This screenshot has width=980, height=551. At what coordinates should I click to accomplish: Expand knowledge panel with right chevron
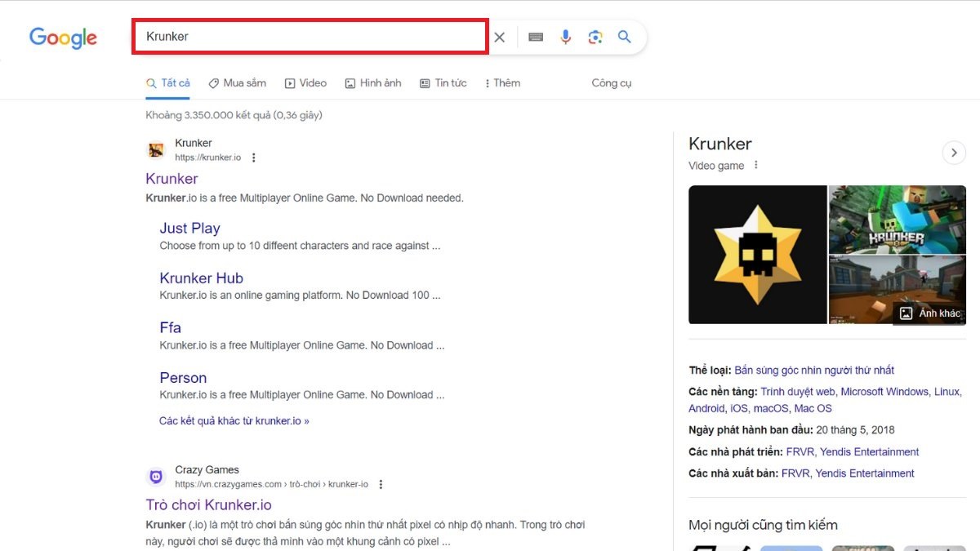pyautogui.click(x=954, y=153)
